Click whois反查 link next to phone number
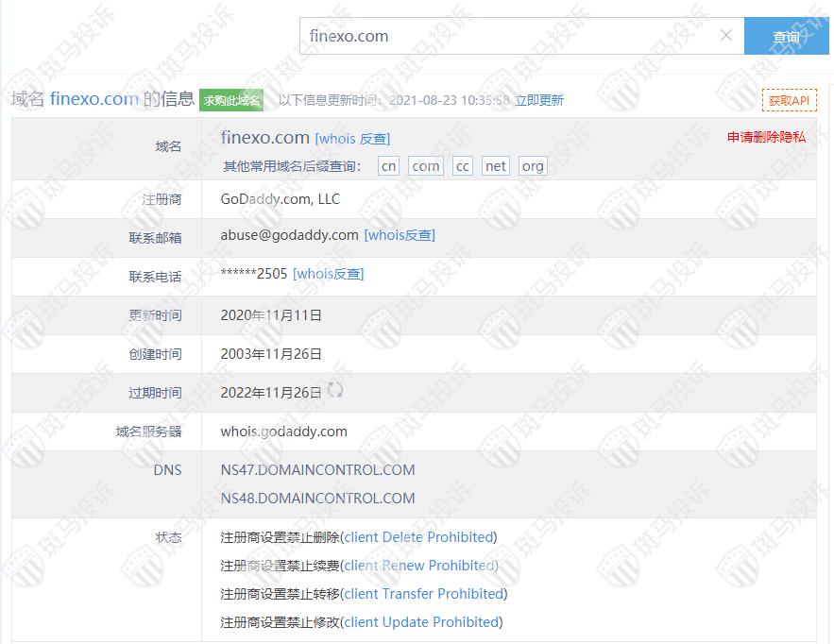This screenshot has width=834, height=644. [328, 274]
